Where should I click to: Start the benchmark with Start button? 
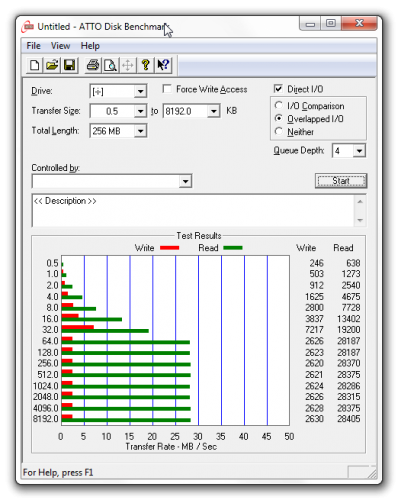[341, 181]
